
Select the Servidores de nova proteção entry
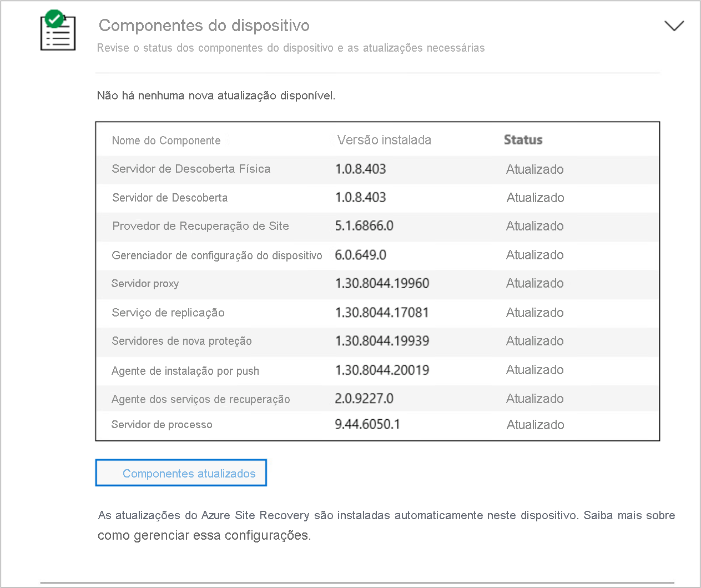tap(182, 341)
